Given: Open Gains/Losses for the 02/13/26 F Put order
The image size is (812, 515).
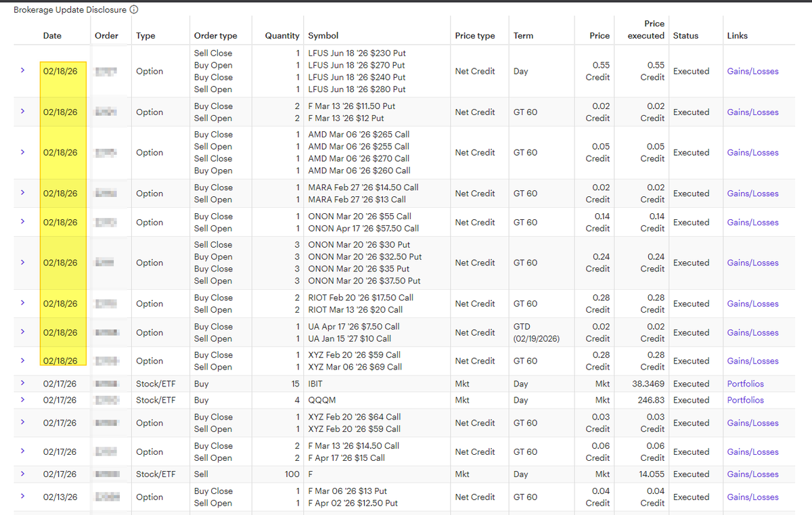Looking at the screenshot, I should (752, 497).
